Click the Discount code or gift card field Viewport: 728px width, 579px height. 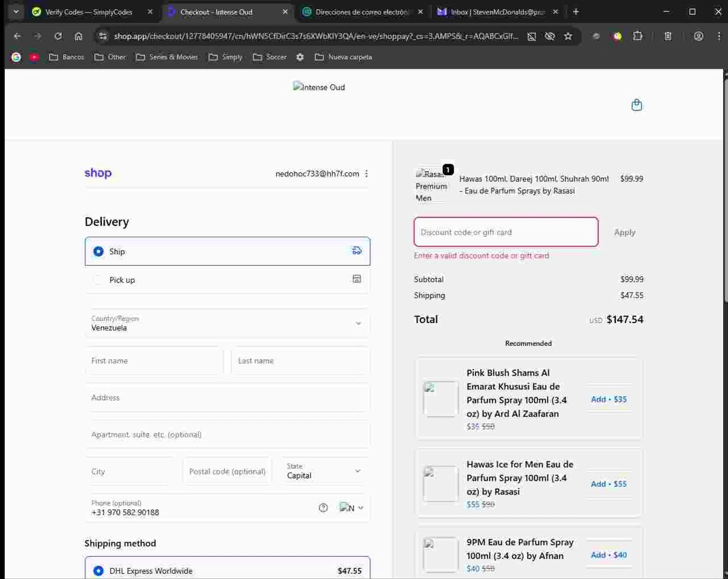[x=506, y=232]
